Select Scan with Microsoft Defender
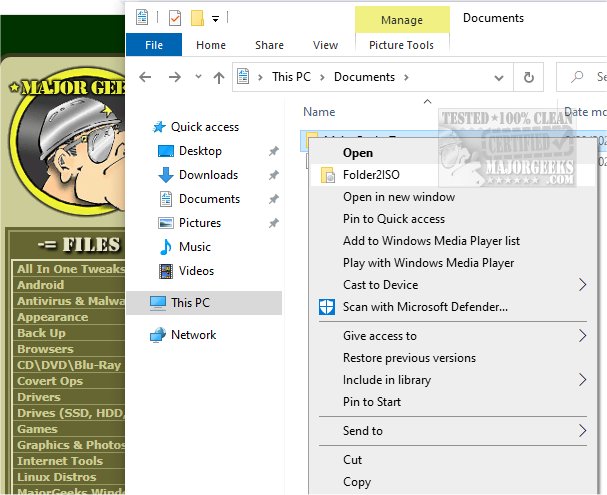Image resolution: width=607 pixels, height=495 pixels. point(425,307)
